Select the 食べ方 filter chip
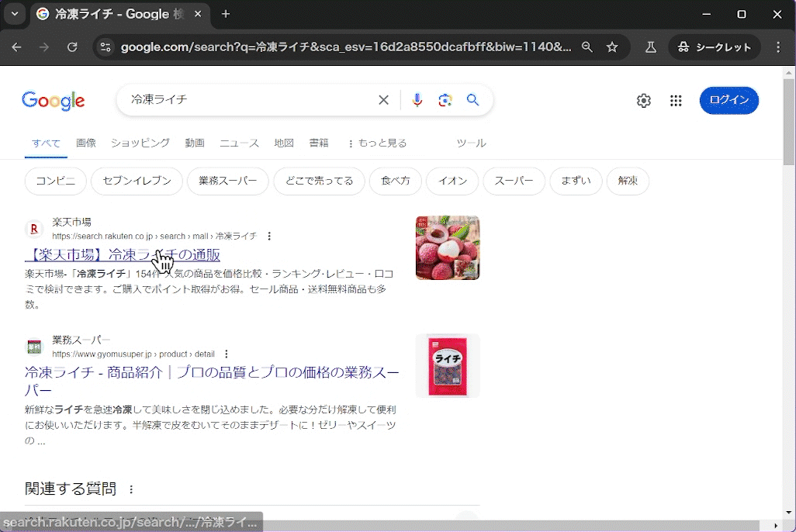This screenshot has width=796, height=532. [396, 181]
